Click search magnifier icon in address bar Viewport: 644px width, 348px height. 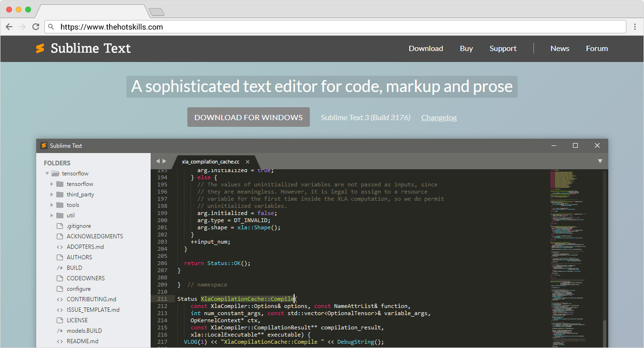51,27
